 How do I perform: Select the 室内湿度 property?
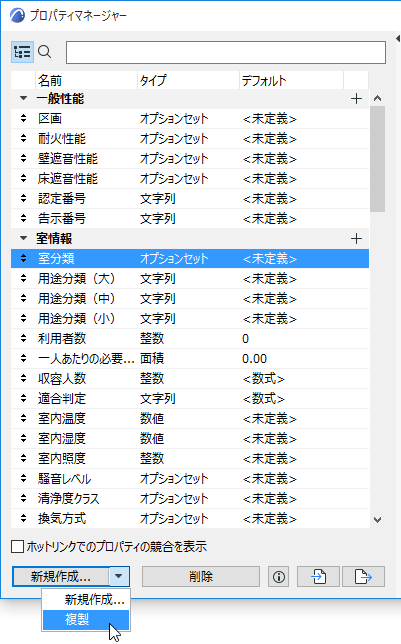click(190, 439)
